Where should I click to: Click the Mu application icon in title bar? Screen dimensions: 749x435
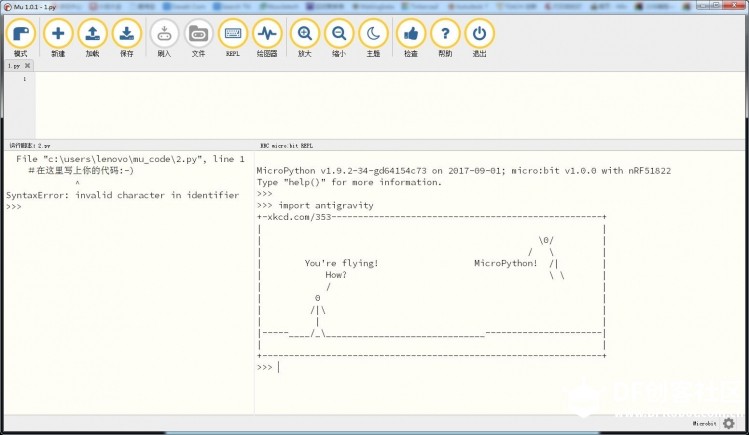(7, 7)
